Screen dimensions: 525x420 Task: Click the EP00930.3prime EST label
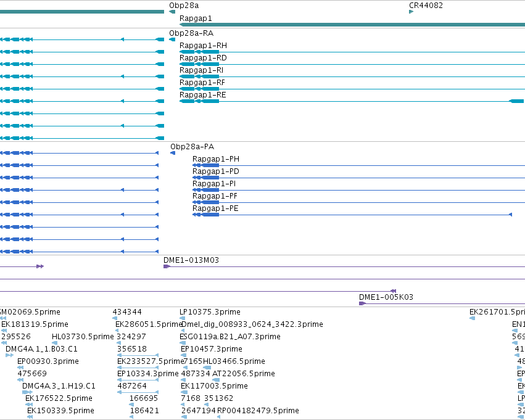(48, 361)
